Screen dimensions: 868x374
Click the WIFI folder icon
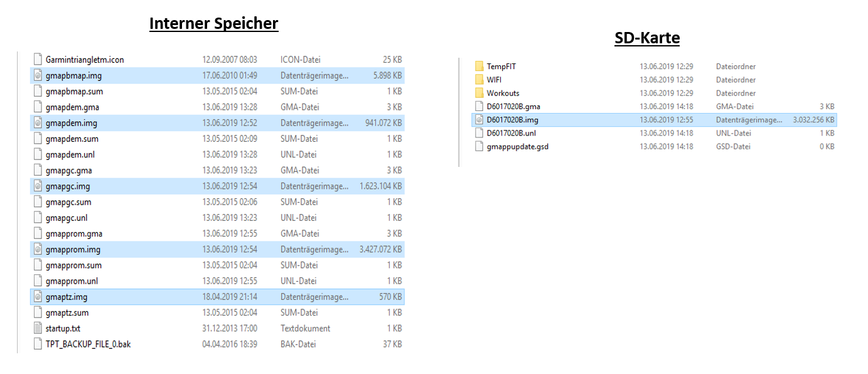[x=480, y=80]
